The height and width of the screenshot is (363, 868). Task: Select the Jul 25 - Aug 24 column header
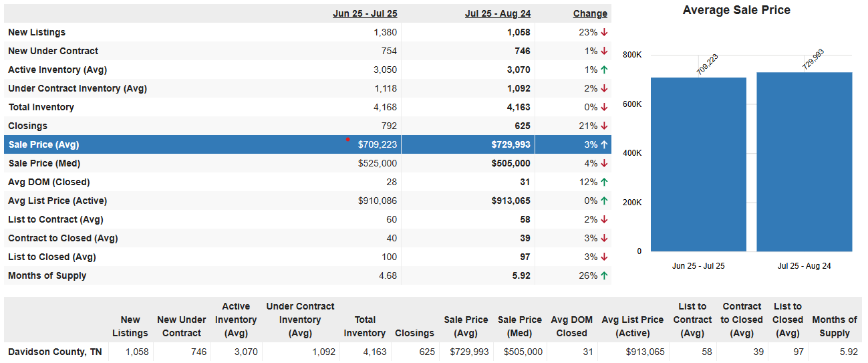click(x=498, y=13)
